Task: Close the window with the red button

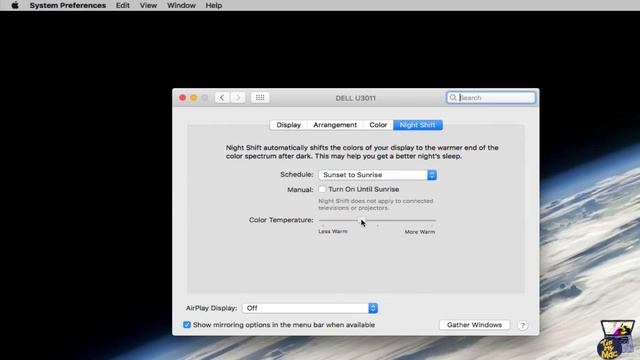Action: tap(182, 98)
